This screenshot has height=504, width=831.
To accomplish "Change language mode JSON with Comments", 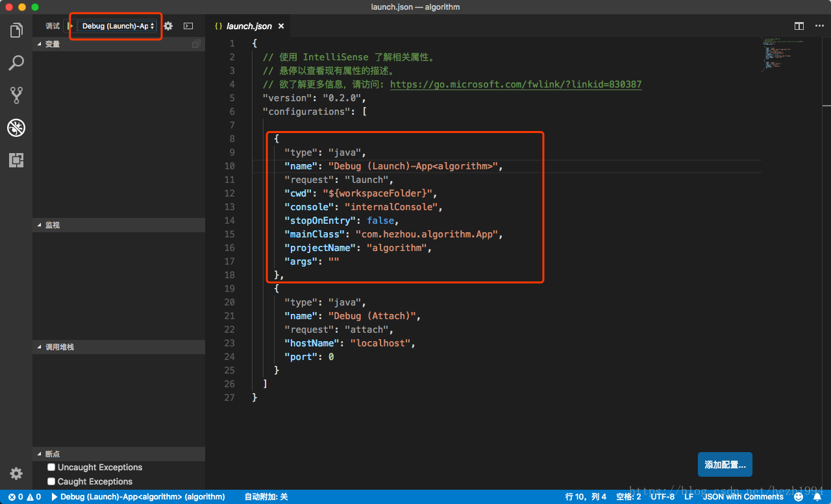I will [x=743, y=497].
